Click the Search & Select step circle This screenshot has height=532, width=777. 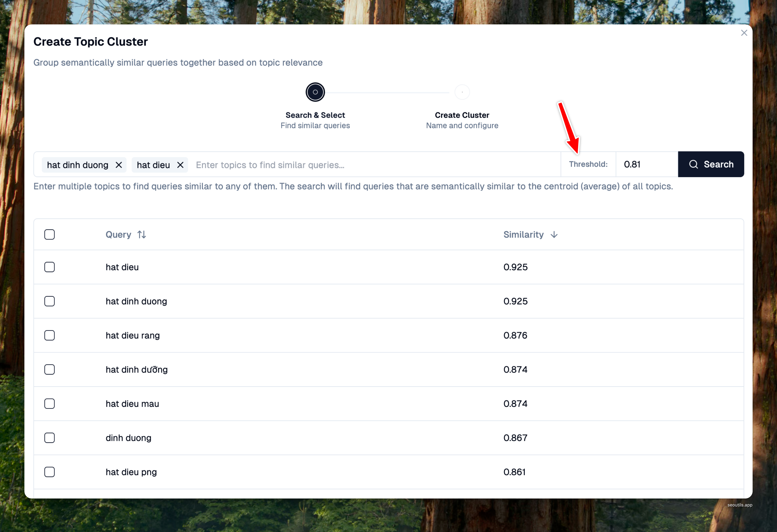[315, 92]
